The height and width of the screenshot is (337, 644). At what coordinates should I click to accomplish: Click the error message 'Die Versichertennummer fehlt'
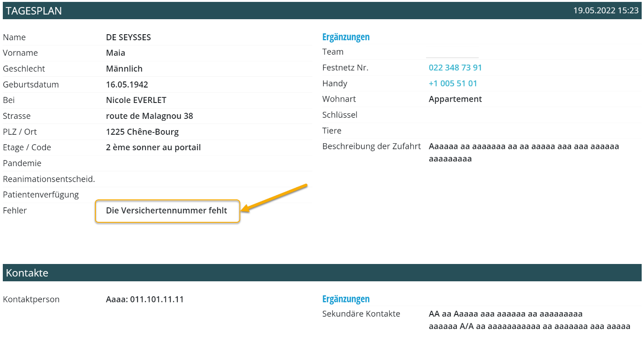pyautogui.click(x=166, y=211)
